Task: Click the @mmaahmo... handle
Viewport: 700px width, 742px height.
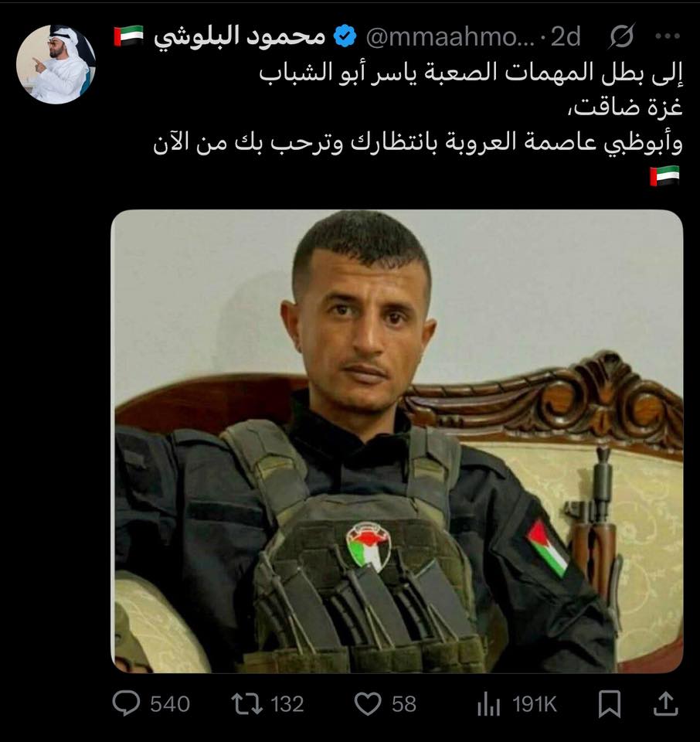Action: pyautogui.click(x=450, y=36)
